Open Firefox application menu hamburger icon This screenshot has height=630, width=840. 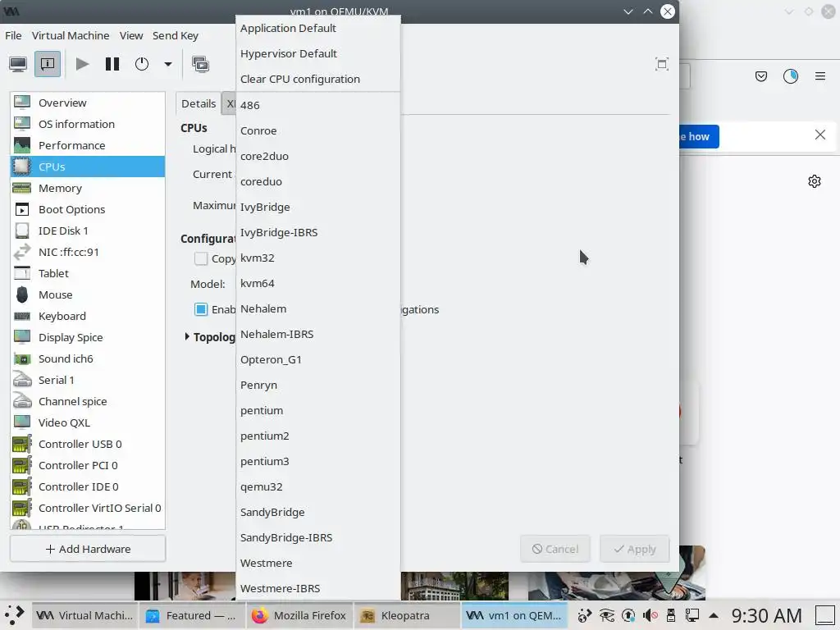(x=819, y=76)
